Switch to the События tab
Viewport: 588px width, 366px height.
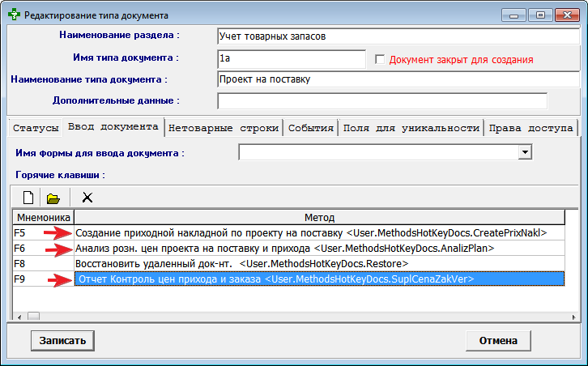(x=311, y=128)
